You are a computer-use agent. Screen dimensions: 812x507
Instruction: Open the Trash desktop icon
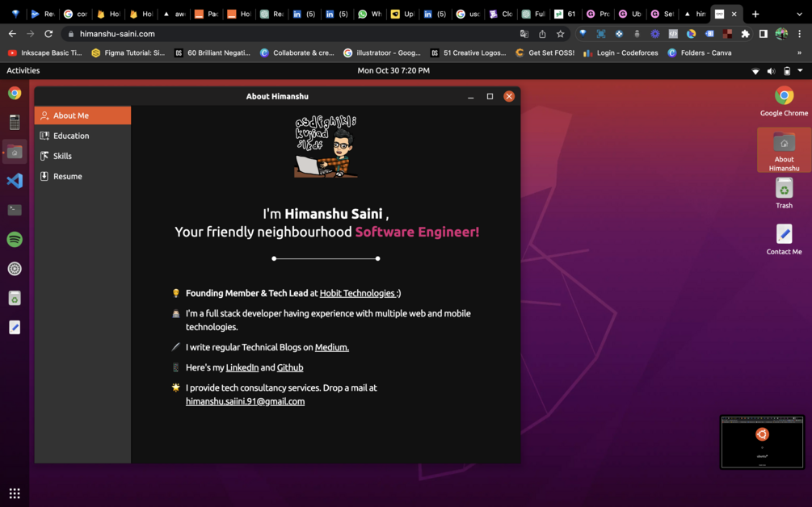(x=784, y=194)
